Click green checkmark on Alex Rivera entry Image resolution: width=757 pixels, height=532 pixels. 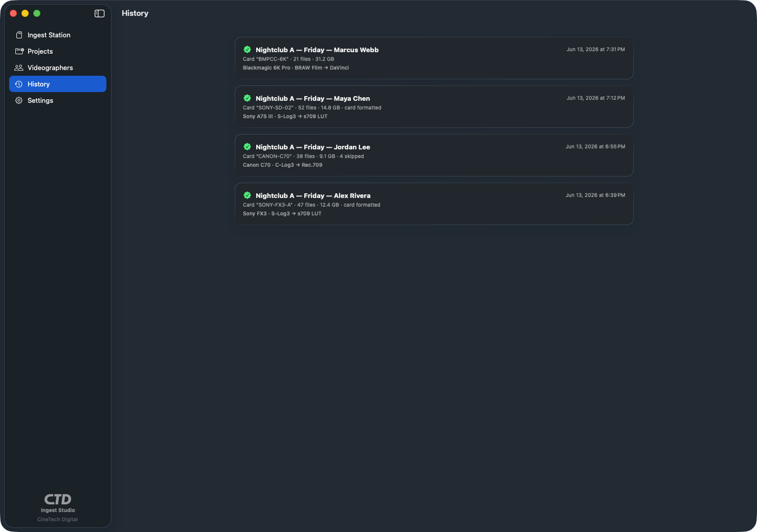[x=247, y=195]
